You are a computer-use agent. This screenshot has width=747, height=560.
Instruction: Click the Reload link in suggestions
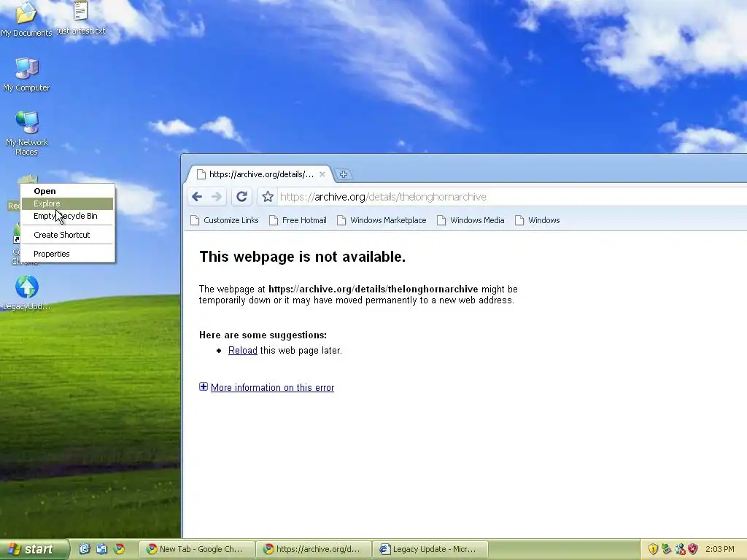click(242, 351)
